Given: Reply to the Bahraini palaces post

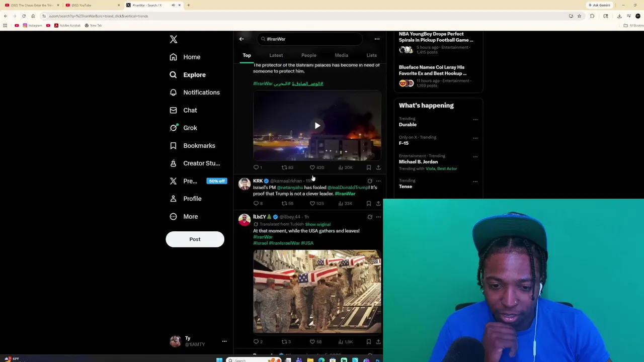Looking at the screenshot, I should pyautogui.click(x=257, y=167).
